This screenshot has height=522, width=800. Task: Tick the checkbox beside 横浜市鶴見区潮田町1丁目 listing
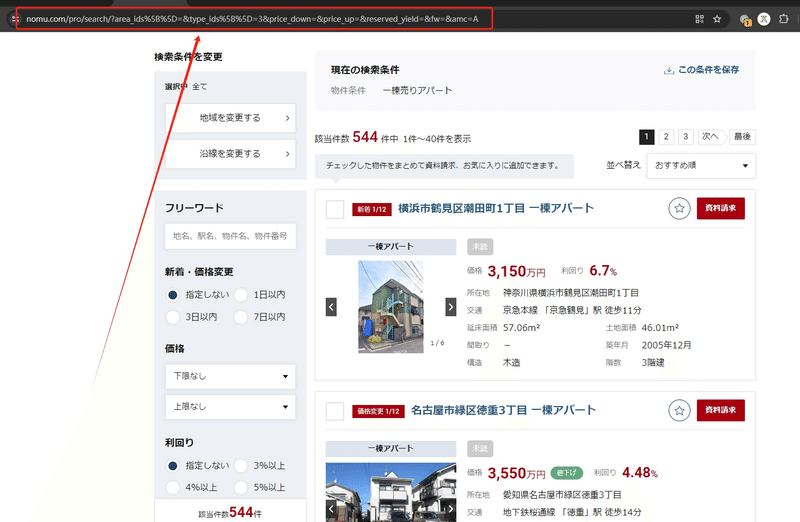(335, 209)
